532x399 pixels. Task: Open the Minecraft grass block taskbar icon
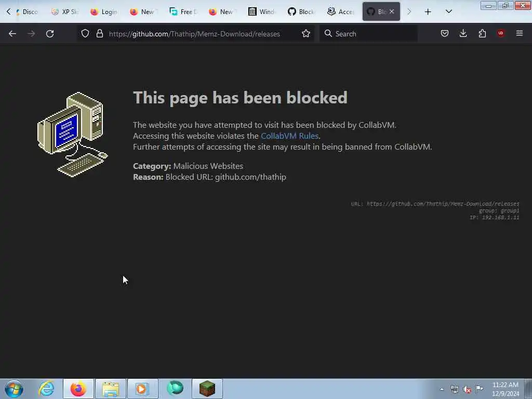[x=207, y=389]
